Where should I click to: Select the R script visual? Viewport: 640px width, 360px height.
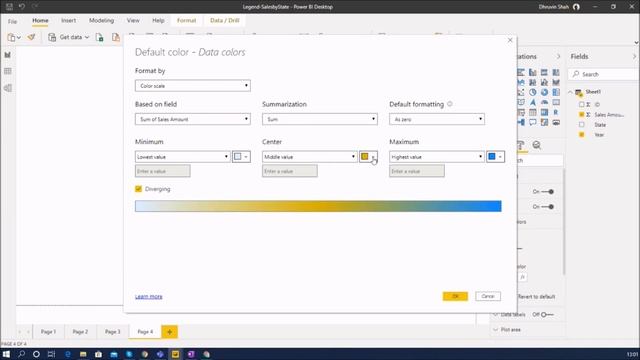pyautogui.click(x=556, y=112)
